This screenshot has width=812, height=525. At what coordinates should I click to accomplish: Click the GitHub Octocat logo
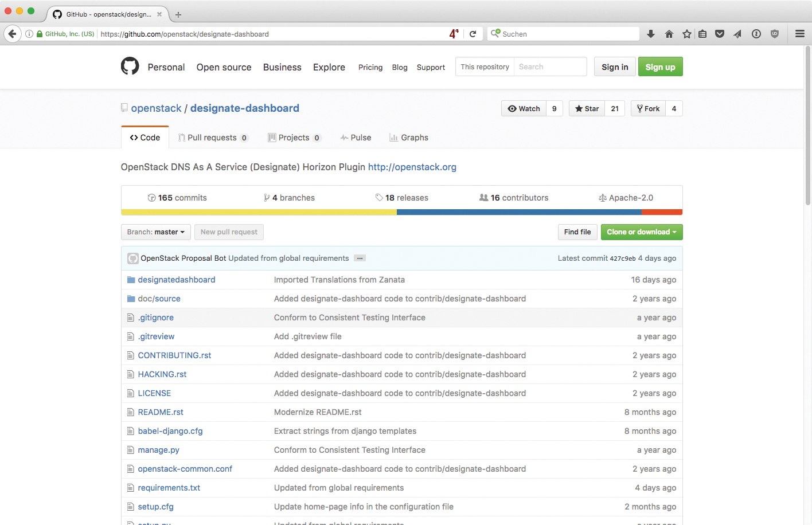click(x=130, y=66)
